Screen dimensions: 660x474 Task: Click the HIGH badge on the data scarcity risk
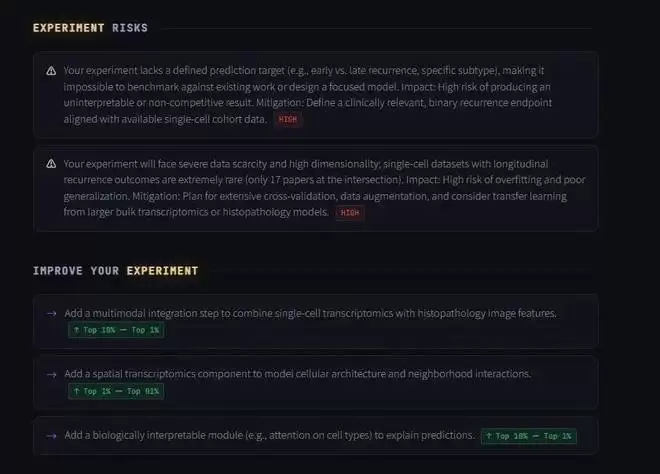349,212
